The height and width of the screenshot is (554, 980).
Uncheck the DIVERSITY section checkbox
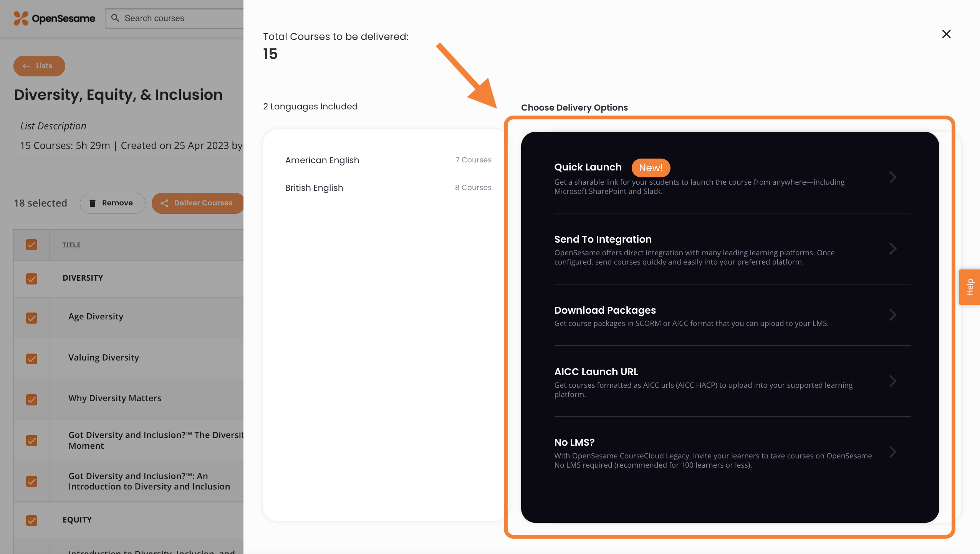(32, 279)
